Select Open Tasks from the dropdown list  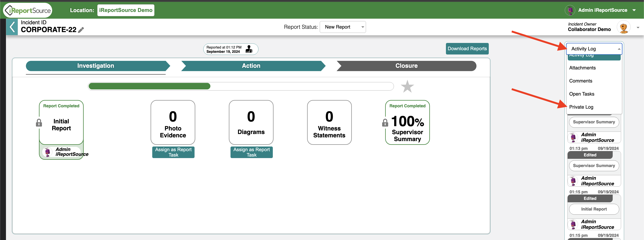[594, 94]
